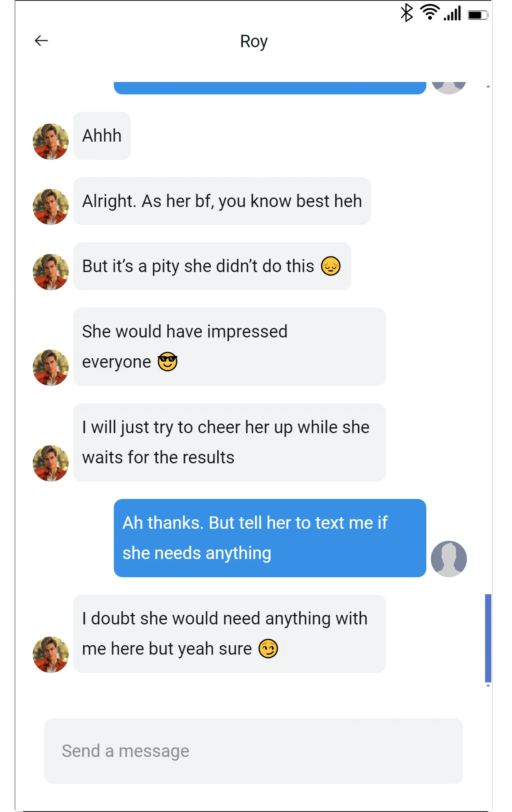Image resolution: width=512 pixels, height=812 pixels.
Task: Click the Bluetooth status icon
Action: tap(406, 12)
